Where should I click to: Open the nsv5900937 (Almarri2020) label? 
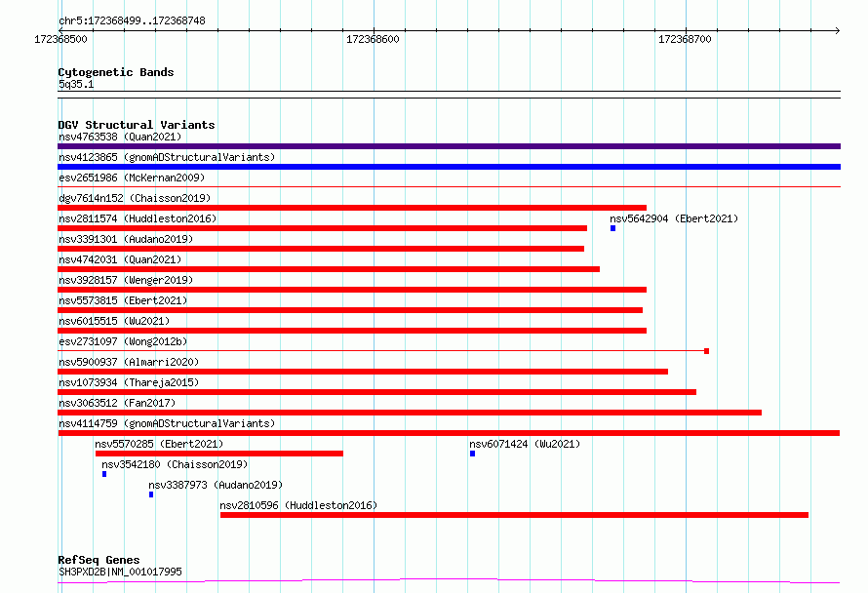point(129,362)
